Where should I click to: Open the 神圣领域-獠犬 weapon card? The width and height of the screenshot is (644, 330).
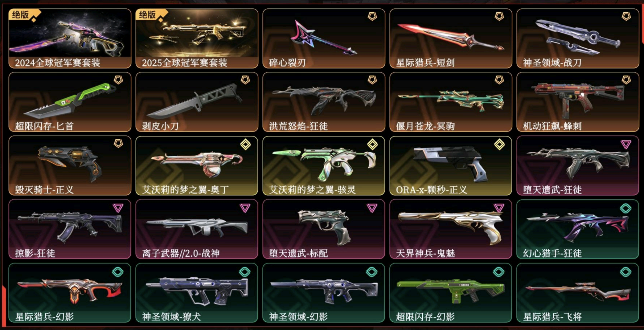(x=197, y=293)
